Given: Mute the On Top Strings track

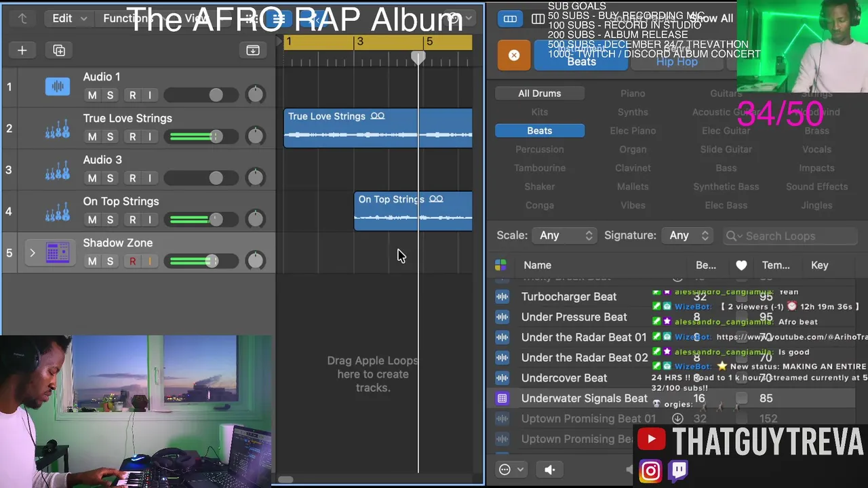Looking at the screenshot, I should pos(92,219).
